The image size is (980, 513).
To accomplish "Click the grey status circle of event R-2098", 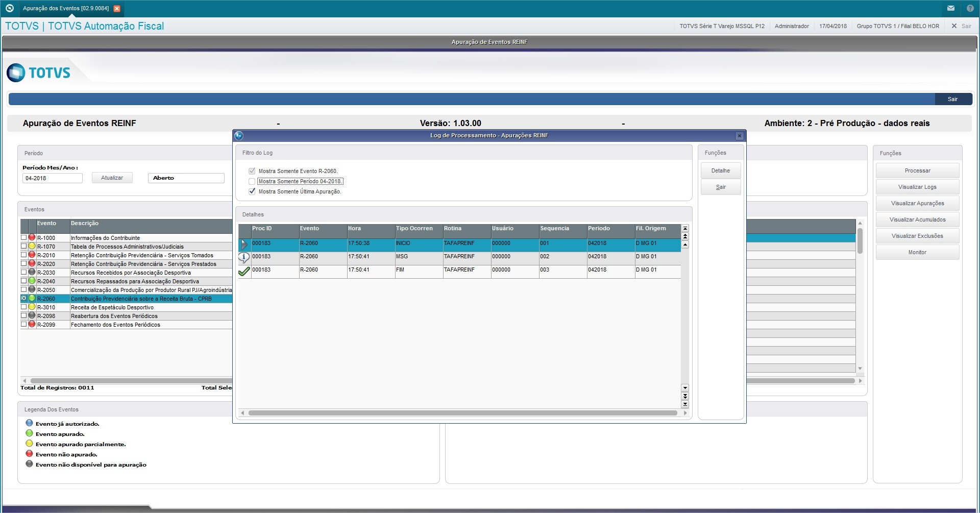I will [x=32, y=316].
